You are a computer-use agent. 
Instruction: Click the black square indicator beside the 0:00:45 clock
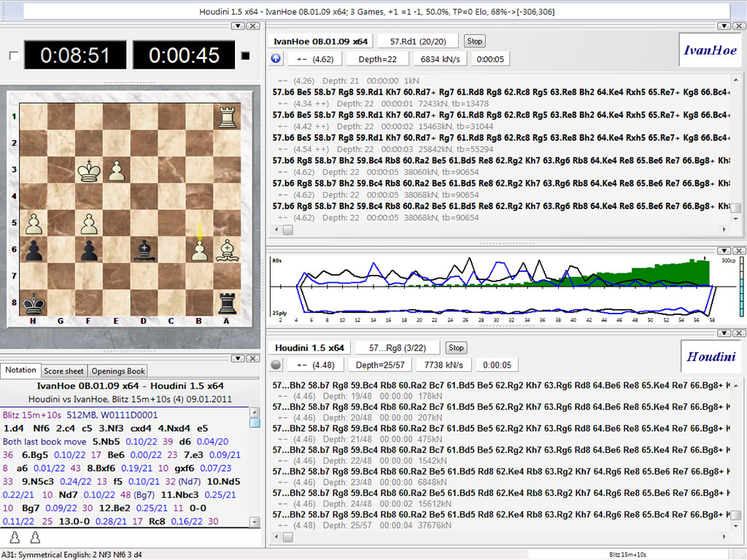(x=246, y=55)
